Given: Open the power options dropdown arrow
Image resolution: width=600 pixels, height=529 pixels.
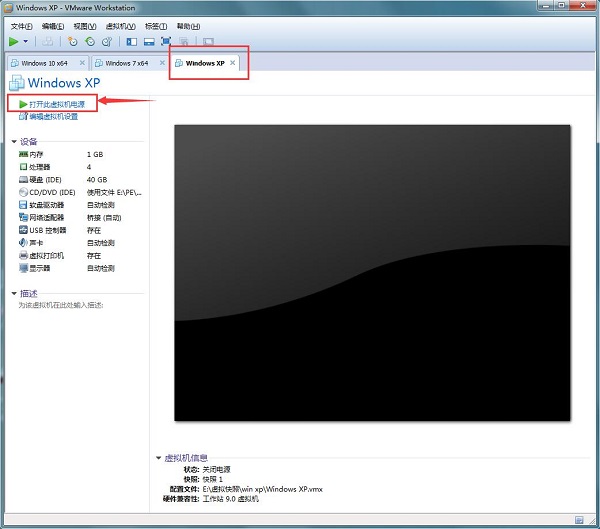Looking at the screenshot, I should (x=26, y=41).
